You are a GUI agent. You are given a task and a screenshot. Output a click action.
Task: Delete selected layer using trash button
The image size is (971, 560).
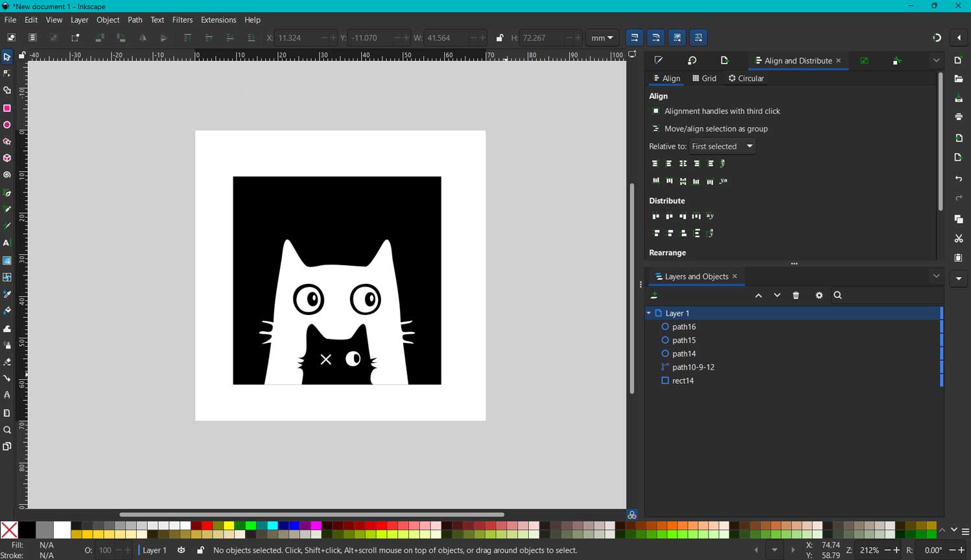(x=796, y=295)
